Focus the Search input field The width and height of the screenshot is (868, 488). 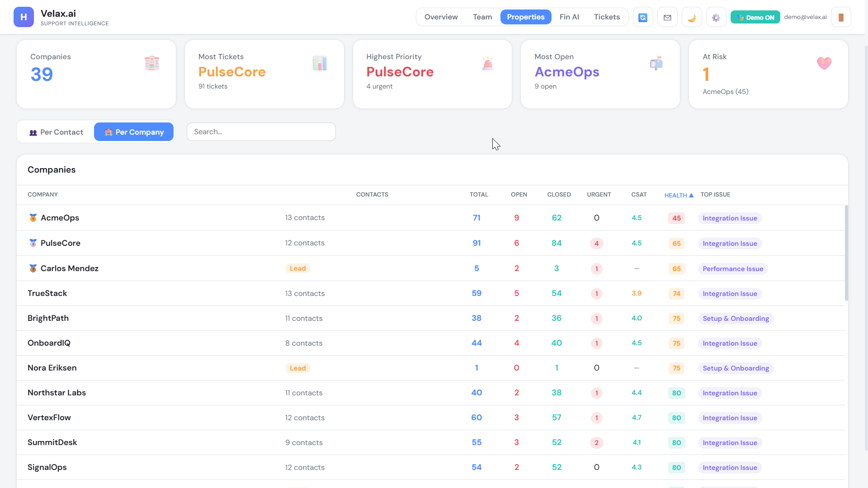click(x=261, y=132)
